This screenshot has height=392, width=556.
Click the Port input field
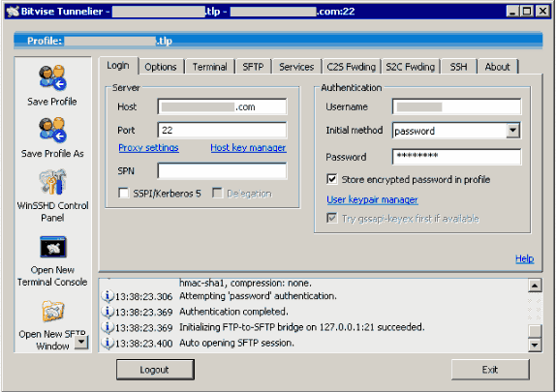(x=222, y=130)
